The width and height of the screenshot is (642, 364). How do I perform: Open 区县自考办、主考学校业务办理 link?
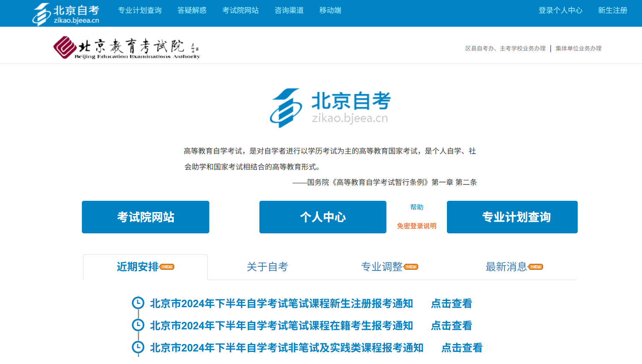click(x=505, y=48)
